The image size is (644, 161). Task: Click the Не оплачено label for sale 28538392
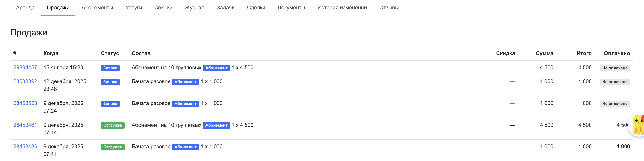point(615,82)
